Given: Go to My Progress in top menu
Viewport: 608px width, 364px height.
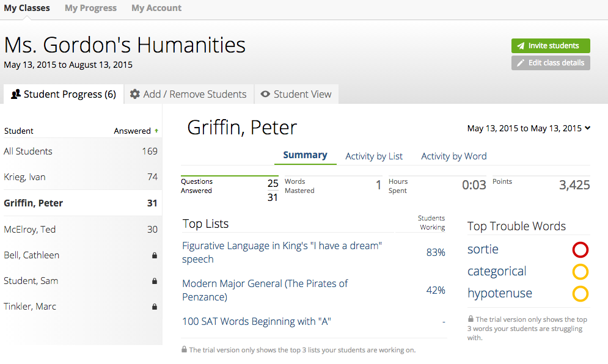Looking at the screenshot, I should [x=90, y=8].
